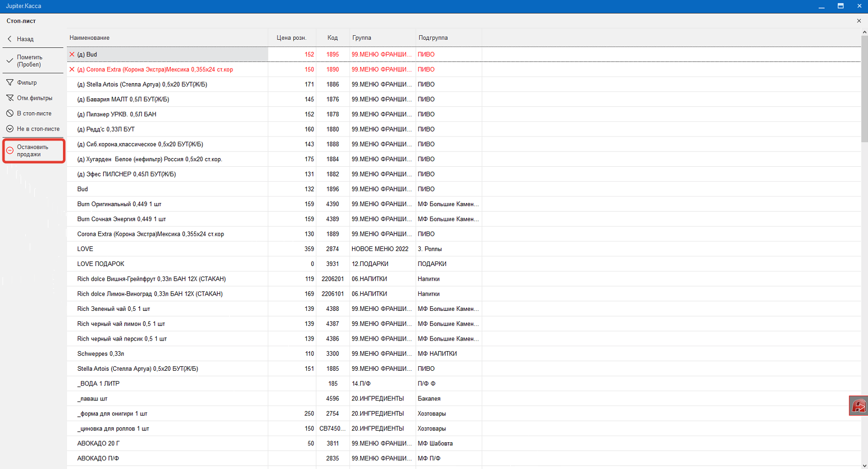Screen dimensions: 868x469
Task: Select the _форма для онигири row
Action: click(x=463, y=414)
